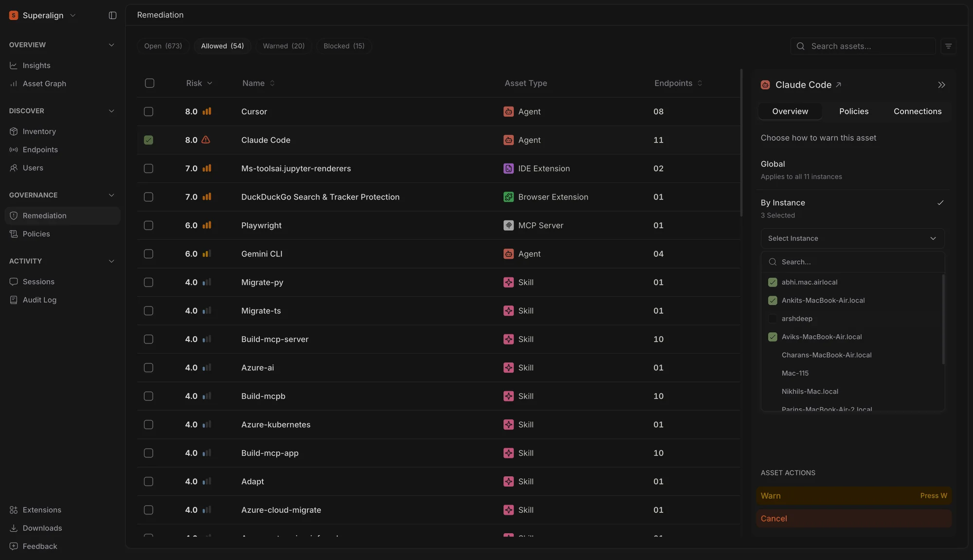973x560 pixels.
Task: Tick the select-all header checkbox
Action: [149, 83]
